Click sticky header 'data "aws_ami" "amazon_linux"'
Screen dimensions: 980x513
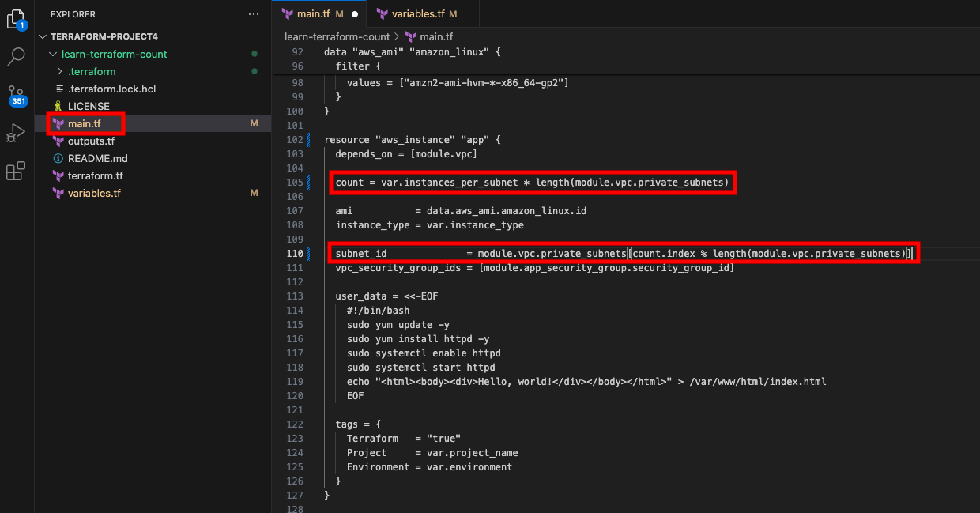(413, 52)
